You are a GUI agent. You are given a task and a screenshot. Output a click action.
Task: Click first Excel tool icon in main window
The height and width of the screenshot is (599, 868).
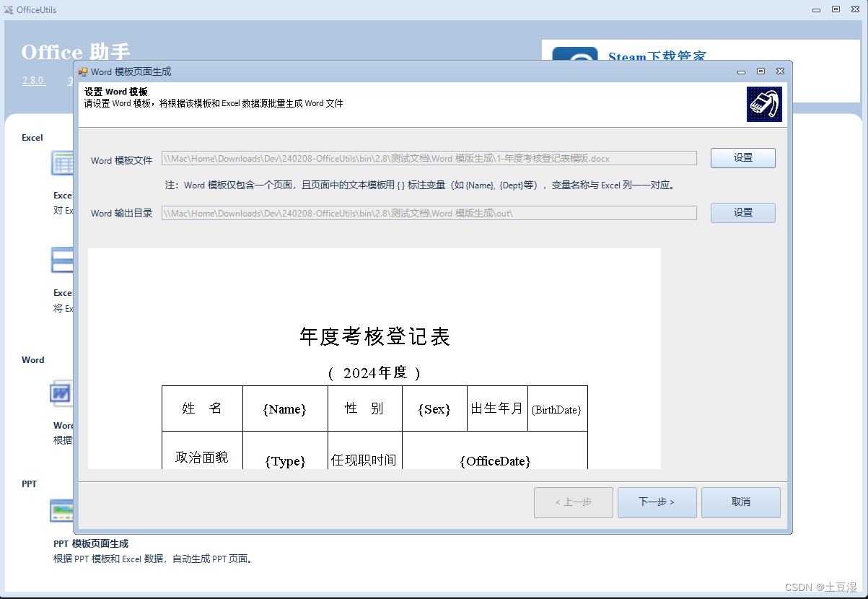pos(62,163)
